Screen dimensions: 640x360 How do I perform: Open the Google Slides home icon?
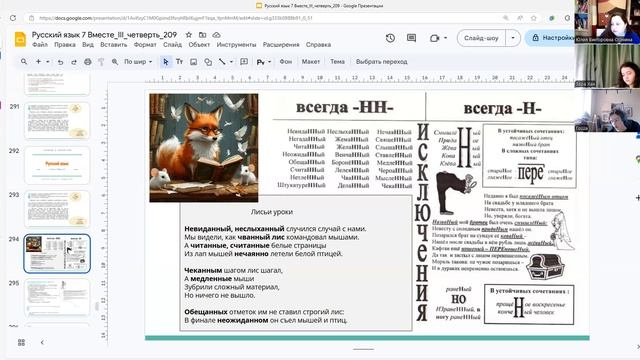pyautogui.click(x=20, y=39)
